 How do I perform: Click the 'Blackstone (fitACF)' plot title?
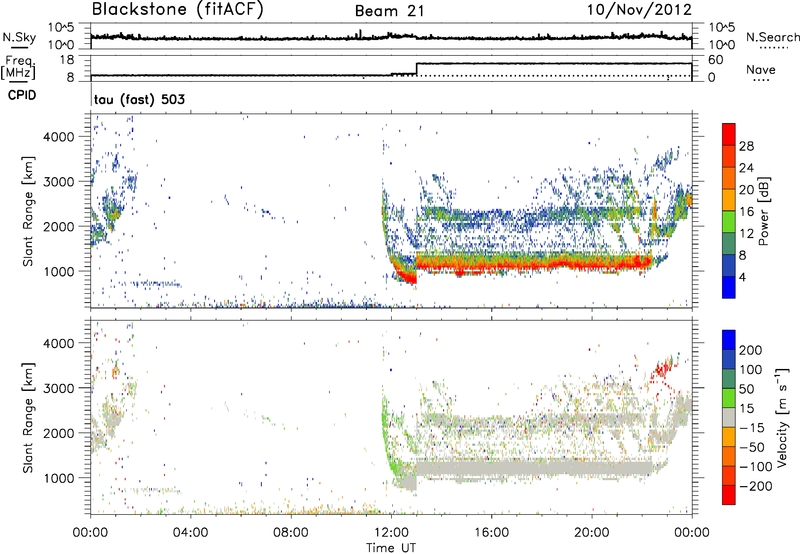click(178, 9)
